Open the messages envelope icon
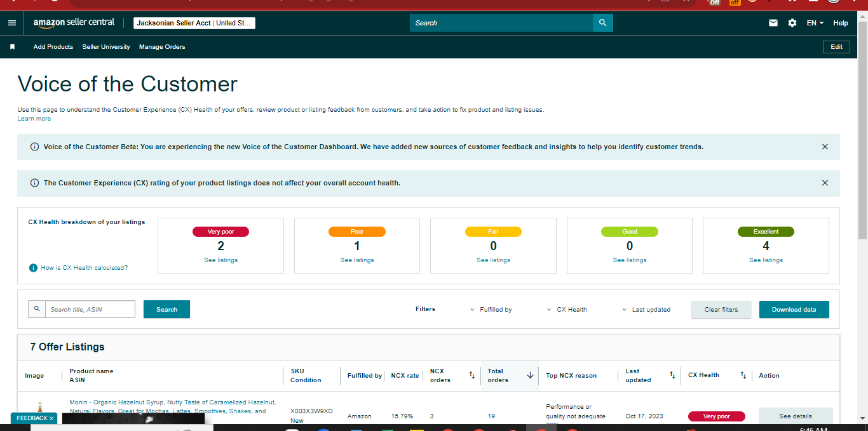The width and height of the screenshot is (868, 431). click(773, 23)
